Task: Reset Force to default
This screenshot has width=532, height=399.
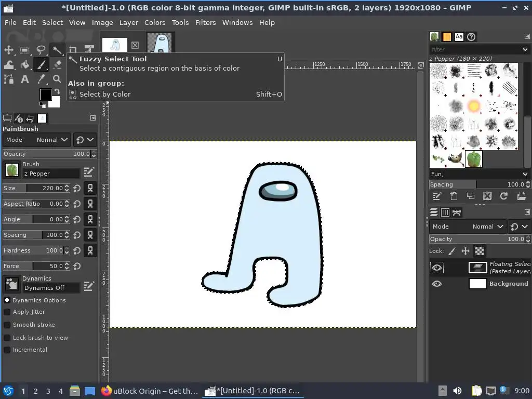Action: tap(77, 267)
